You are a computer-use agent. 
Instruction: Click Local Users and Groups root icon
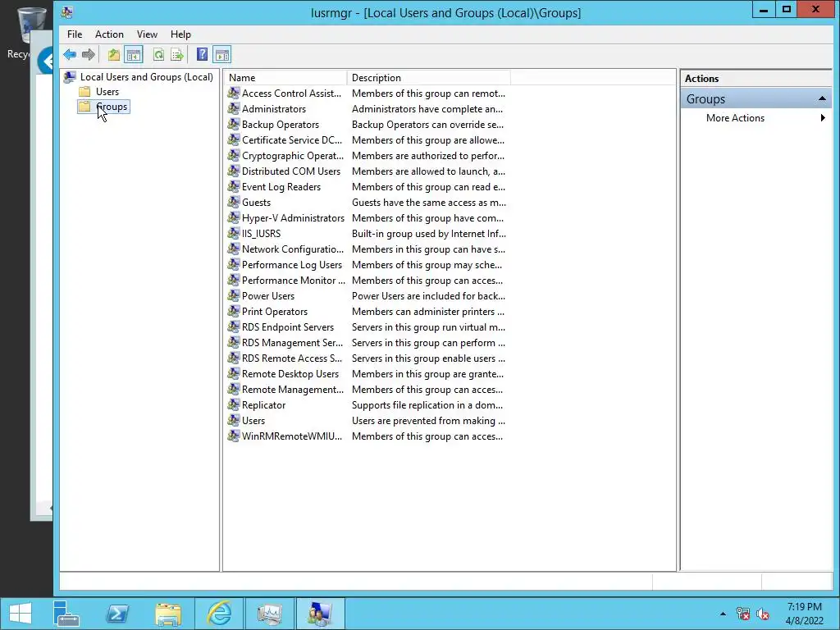[x=70, y=77]
